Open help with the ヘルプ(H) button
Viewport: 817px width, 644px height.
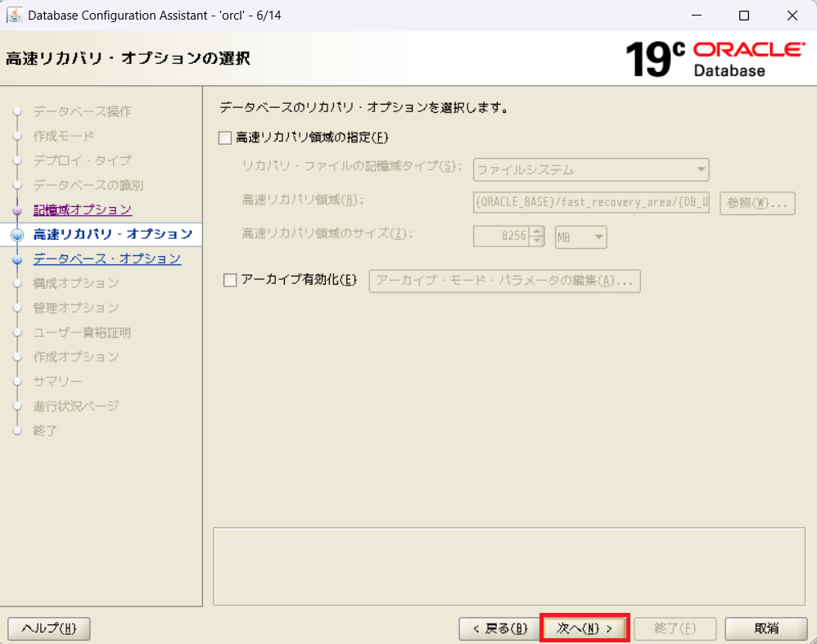(48, 628)
